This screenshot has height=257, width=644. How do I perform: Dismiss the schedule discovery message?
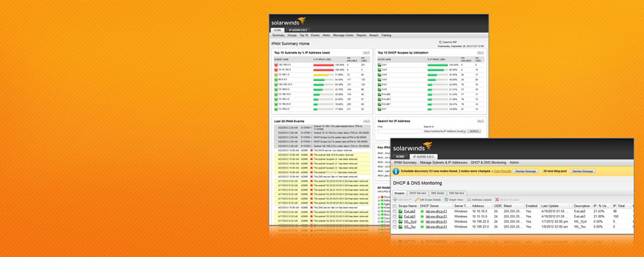coord(525,171)
